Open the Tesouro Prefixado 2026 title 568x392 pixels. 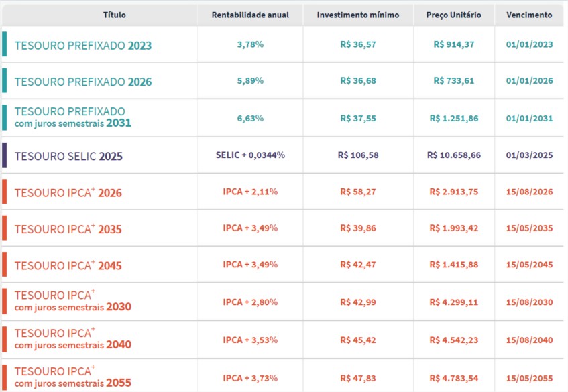coord(83,82)
